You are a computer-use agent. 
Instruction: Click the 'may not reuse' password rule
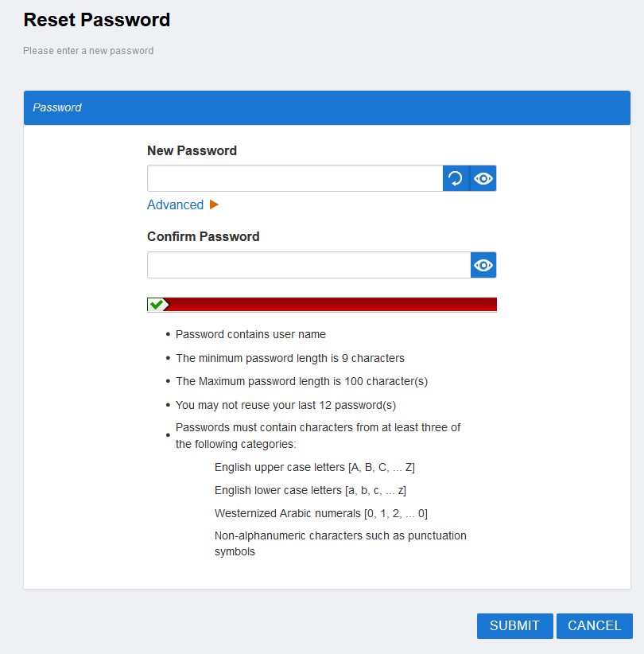click(285, 405)
